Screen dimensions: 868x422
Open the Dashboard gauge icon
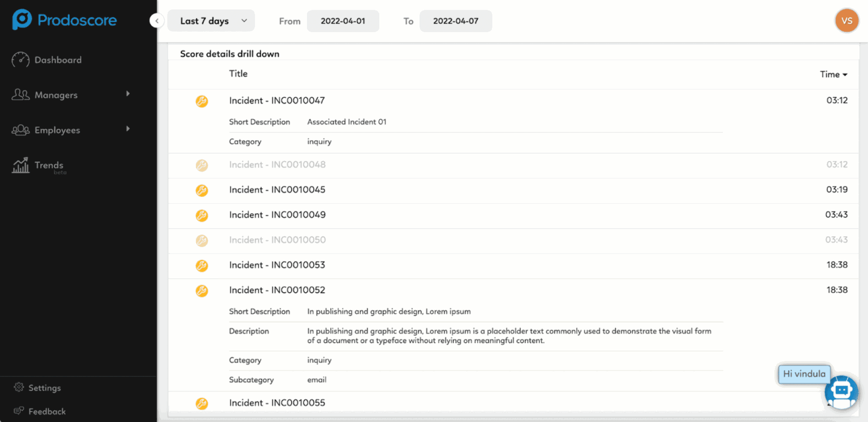click(20, 60)
